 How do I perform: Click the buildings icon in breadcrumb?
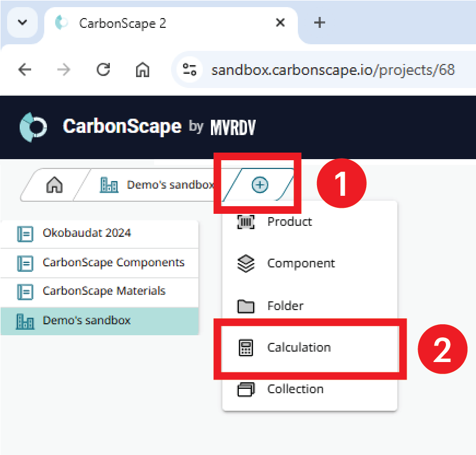pyautogui.click(x=109, y=185)
